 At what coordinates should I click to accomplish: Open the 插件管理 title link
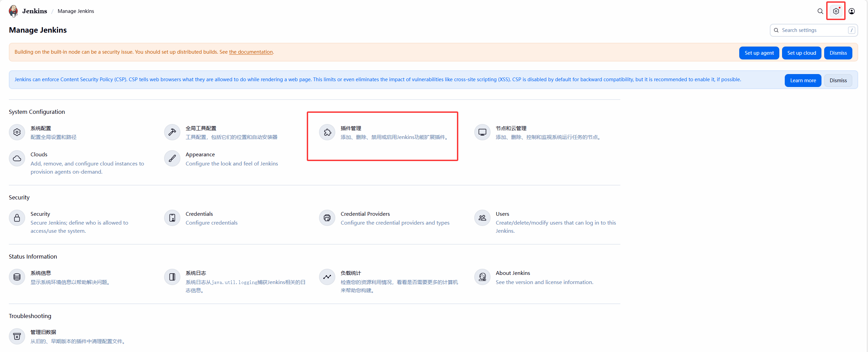coord(351,128)
